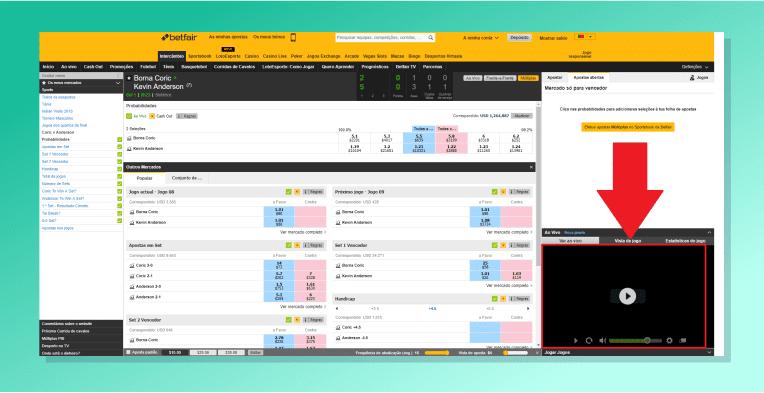Viewport: 764px width, 393px height.
Task: Toggle the Probabilidades checkbox in sidebar
Action: tap(119, 140)
